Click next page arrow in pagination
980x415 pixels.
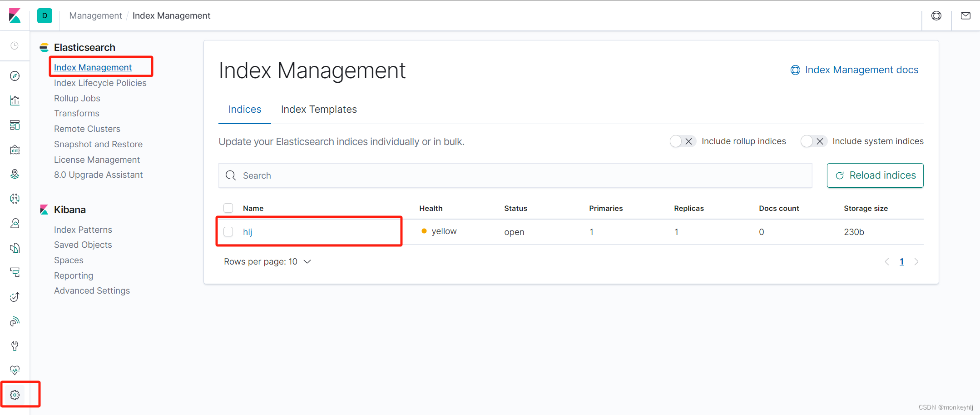tap(916, 262)
